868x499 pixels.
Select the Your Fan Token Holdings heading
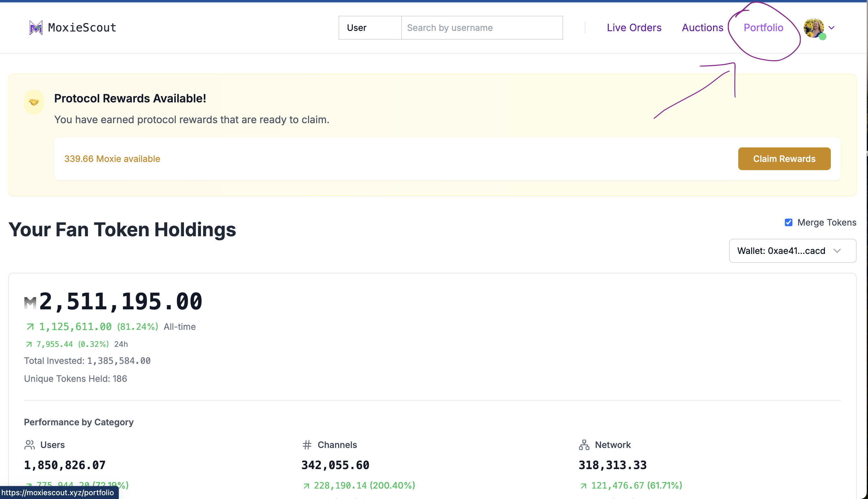[122, 229]
